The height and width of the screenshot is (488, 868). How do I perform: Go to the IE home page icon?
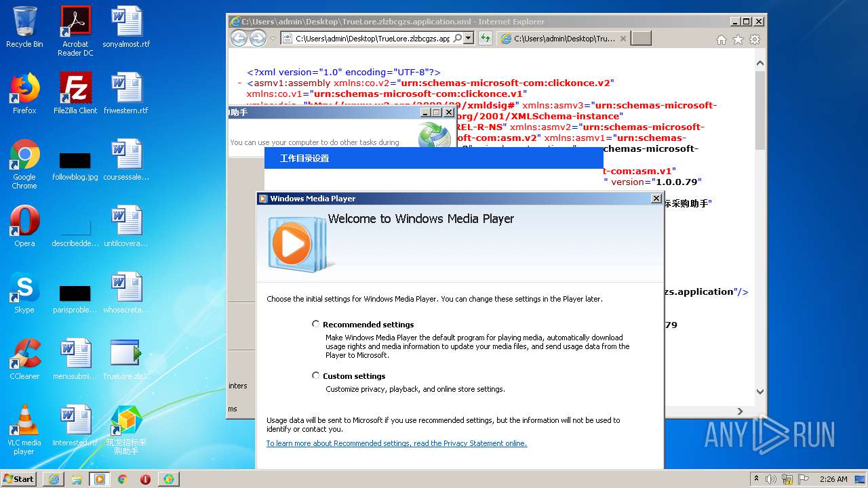(x=722, y=40)
